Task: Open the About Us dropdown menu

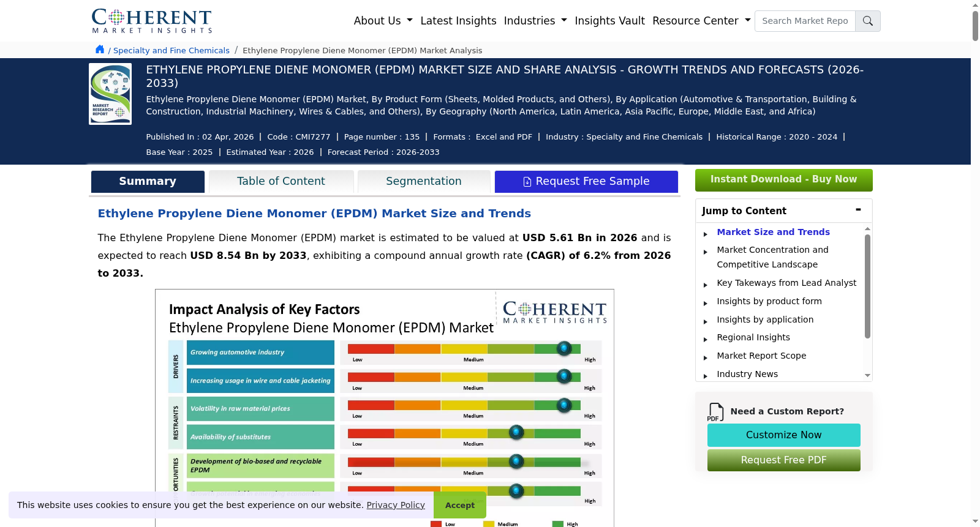Action: point(383,21)
